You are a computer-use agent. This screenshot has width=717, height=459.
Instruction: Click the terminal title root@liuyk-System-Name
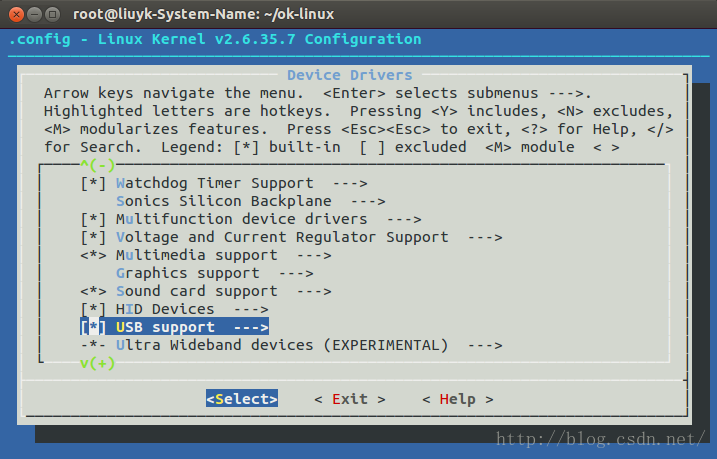(x=203, y=14)
